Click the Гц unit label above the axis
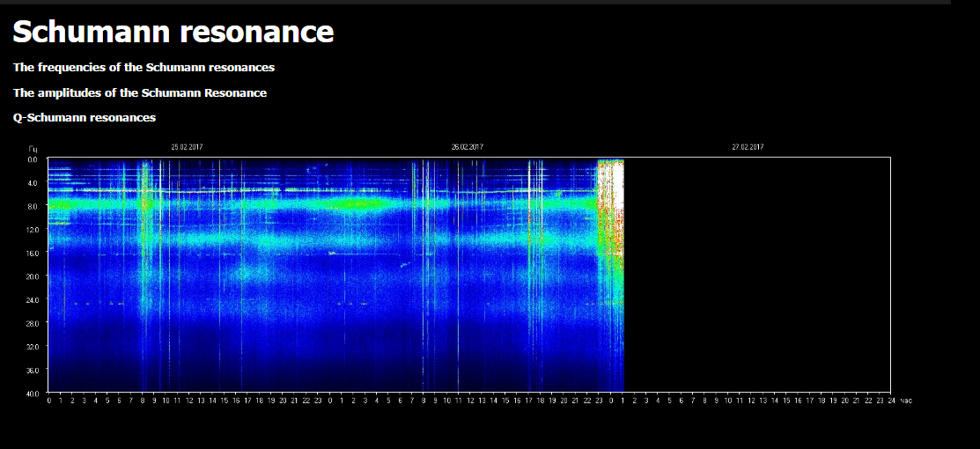Image resolution: width=980 pixels, height=449 pixels. pyautogui.click(x=33, y=149)
